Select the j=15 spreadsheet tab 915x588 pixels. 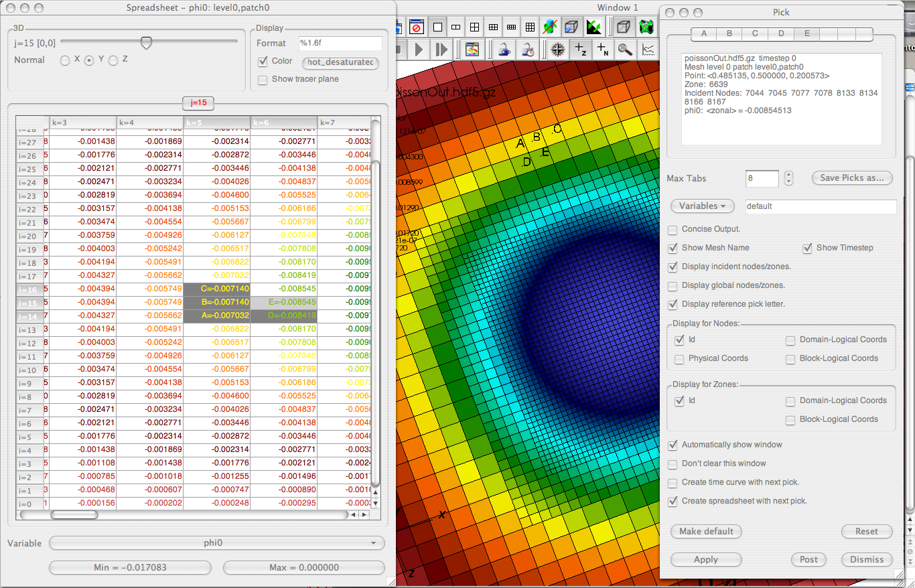click(x=198, y=102)
